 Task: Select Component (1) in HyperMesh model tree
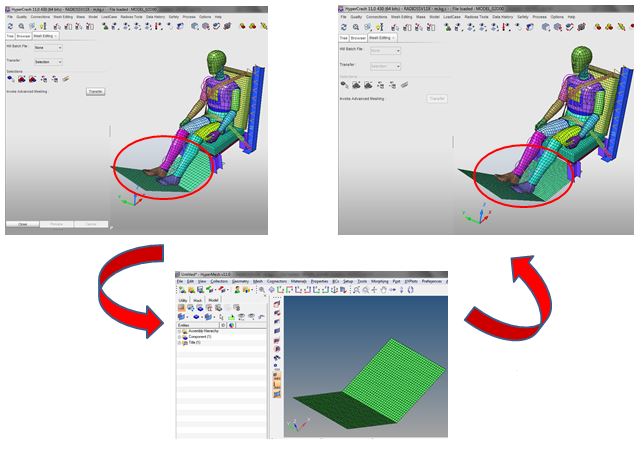click(198, 338)
